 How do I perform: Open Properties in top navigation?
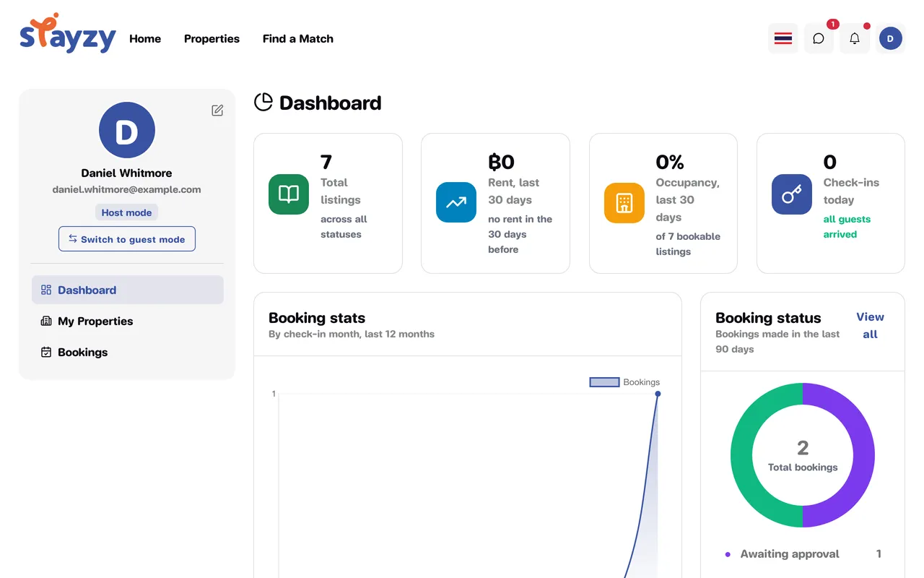(212, 39)
